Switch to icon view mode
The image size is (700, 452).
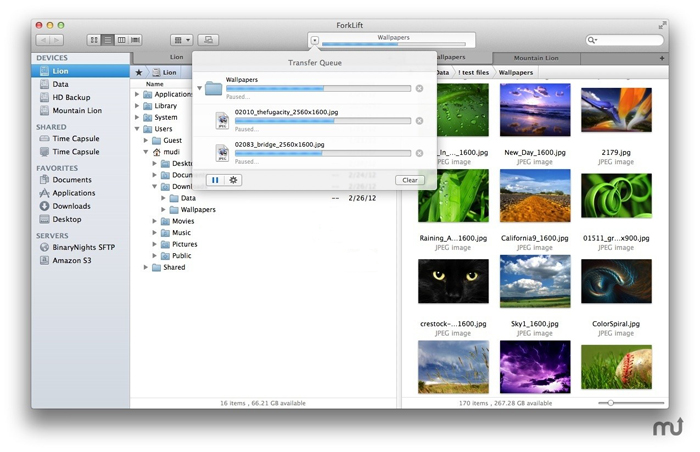94,40
